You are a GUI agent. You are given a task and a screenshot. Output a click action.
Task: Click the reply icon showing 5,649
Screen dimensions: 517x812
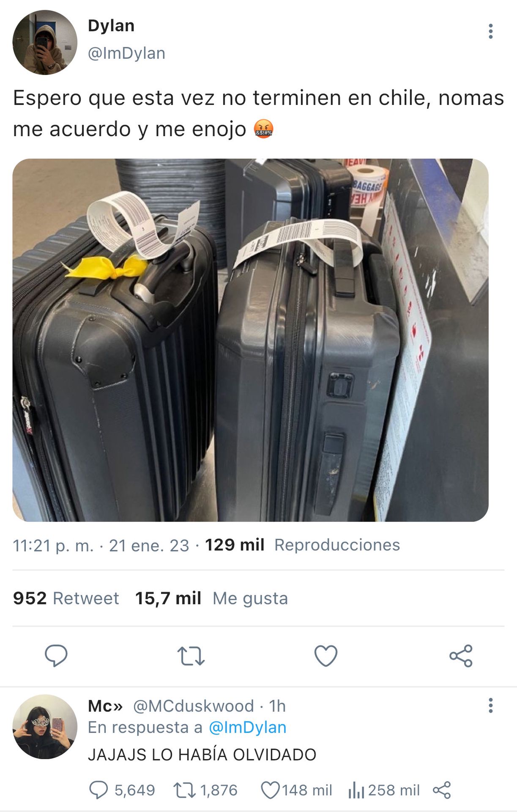click(x=122, y=790)
